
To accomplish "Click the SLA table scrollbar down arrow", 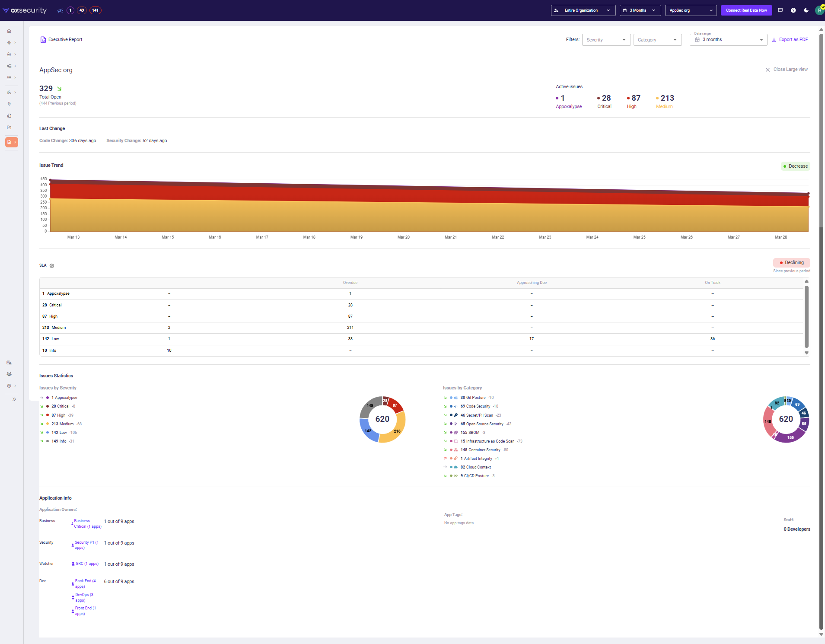I will coord(806,353).
